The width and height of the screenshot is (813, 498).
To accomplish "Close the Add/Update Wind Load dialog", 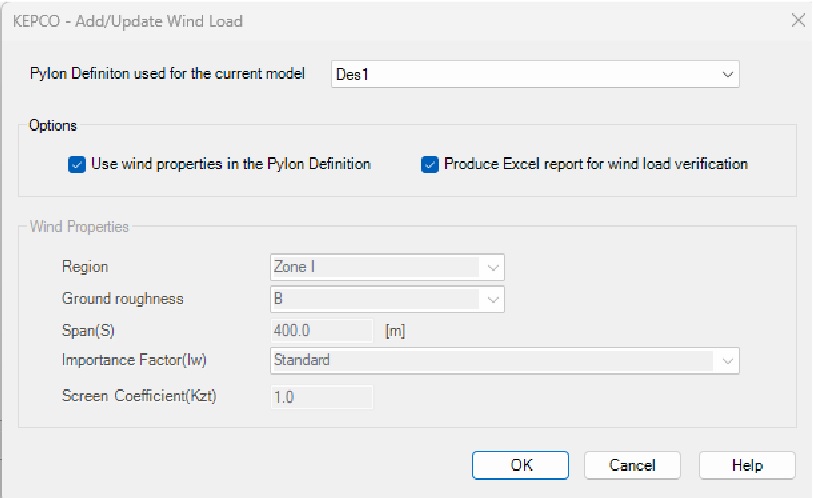I will (797, 20).
